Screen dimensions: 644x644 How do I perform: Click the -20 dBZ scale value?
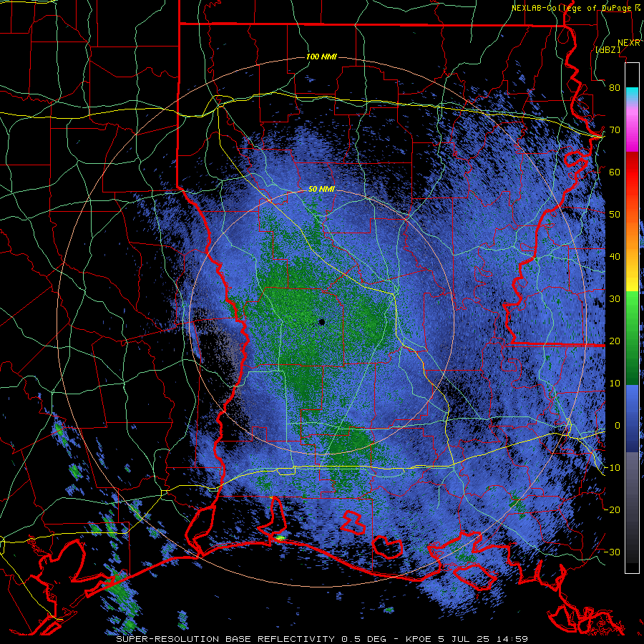612,510
